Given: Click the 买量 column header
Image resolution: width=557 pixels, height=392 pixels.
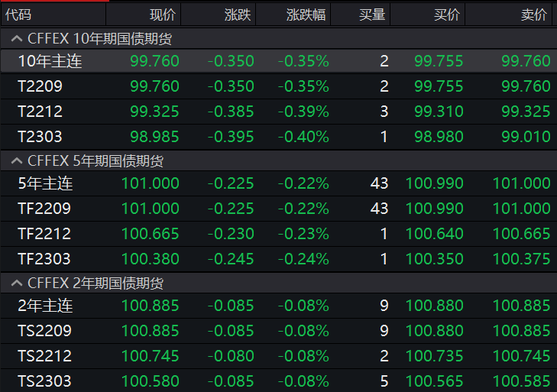Looking at the screenshot, I should [x=372, y=15].
